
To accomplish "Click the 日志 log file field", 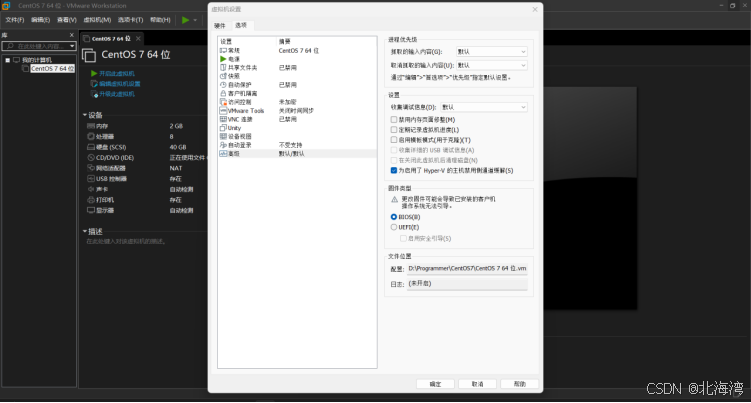I will point(467,284).
